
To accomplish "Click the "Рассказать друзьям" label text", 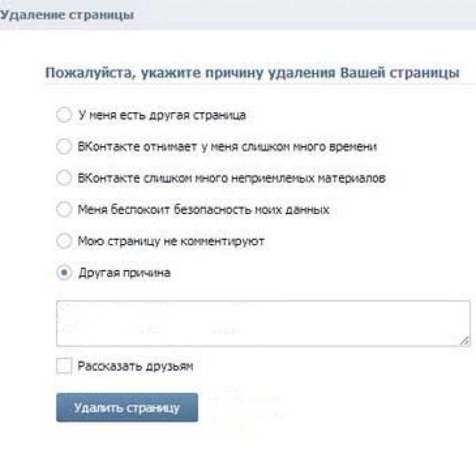I will point(135,367).
